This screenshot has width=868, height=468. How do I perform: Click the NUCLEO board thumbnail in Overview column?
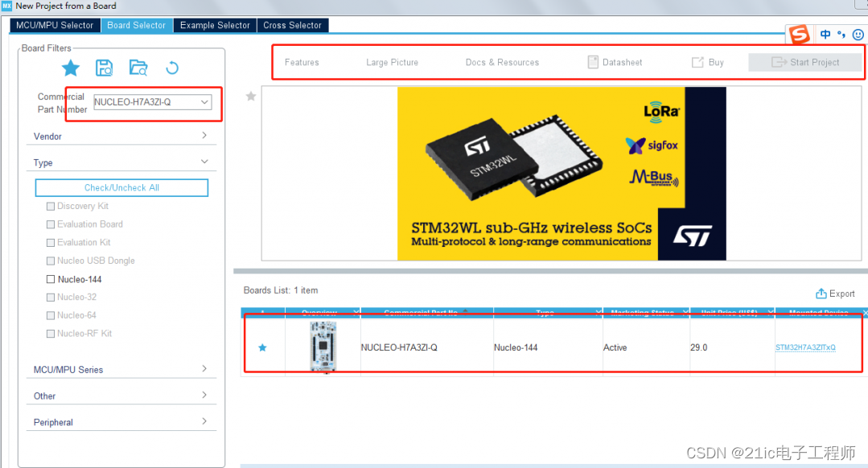[323, 347]
